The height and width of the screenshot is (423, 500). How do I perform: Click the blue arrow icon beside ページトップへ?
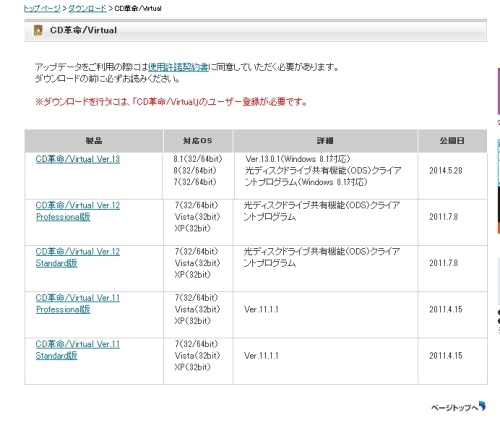point(482,406)
